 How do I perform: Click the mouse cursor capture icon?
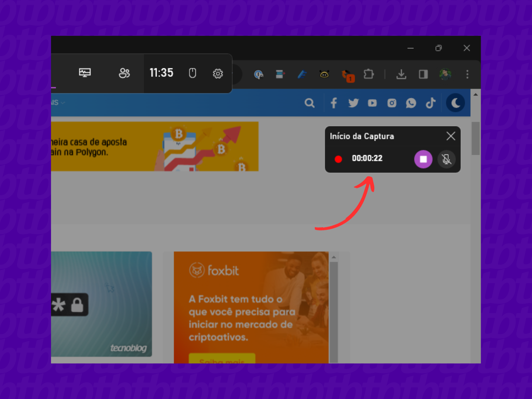tap(192, 73)
